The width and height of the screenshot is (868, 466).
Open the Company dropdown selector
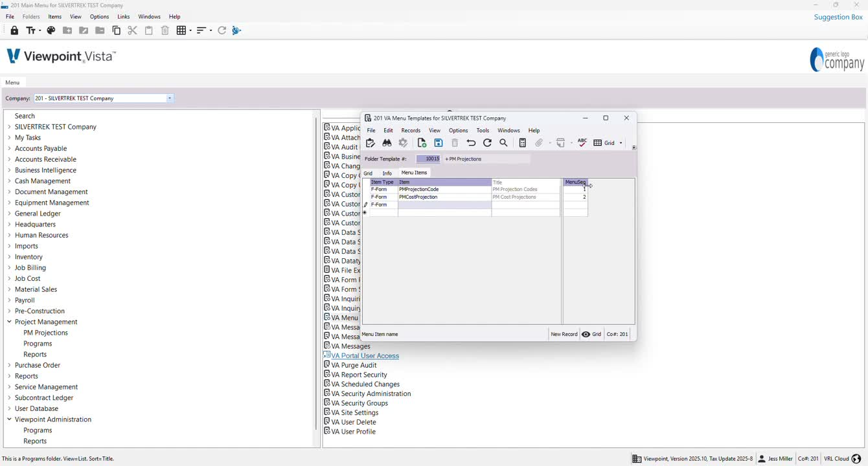[x=170, y=98]
